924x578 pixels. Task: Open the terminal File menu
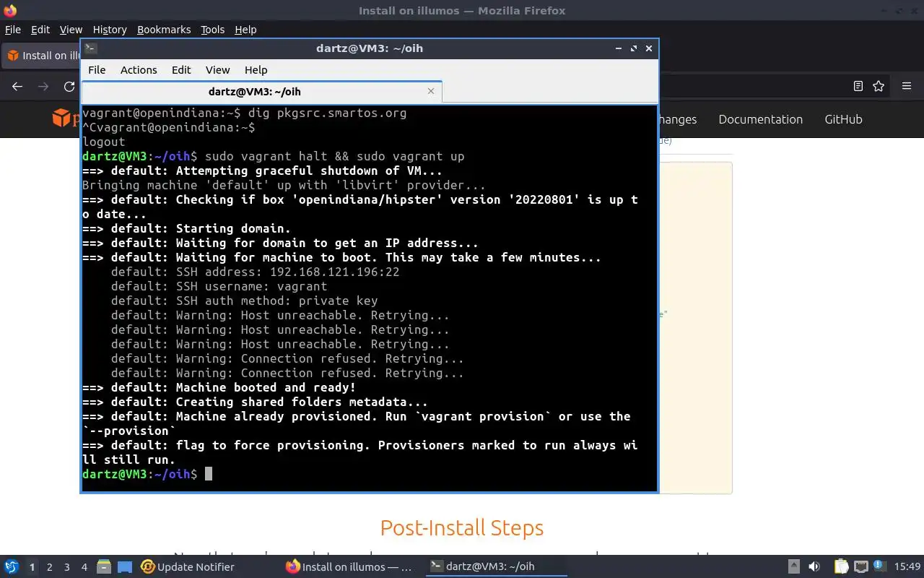tap(97, 70)
